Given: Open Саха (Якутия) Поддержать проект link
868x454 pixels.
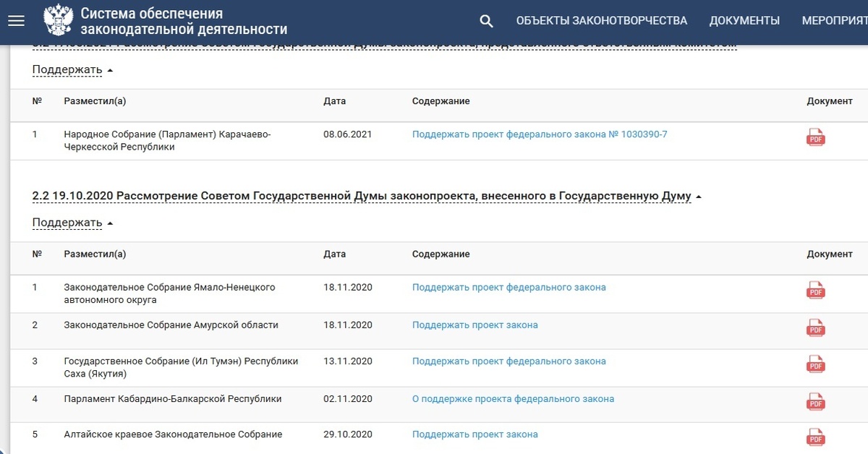Looking at the screenshot, I should (x=509, y=361).
